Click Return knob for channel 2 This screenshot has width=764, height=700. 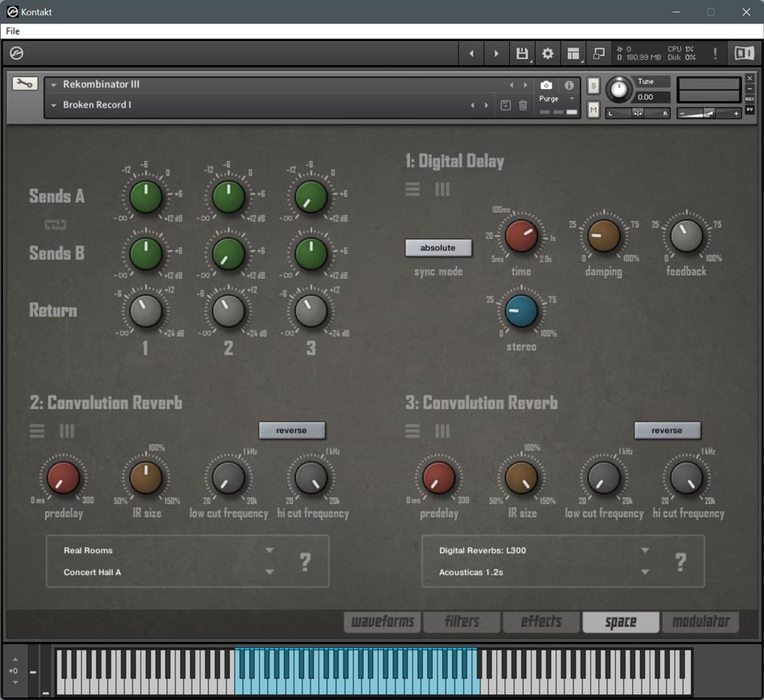228,311
